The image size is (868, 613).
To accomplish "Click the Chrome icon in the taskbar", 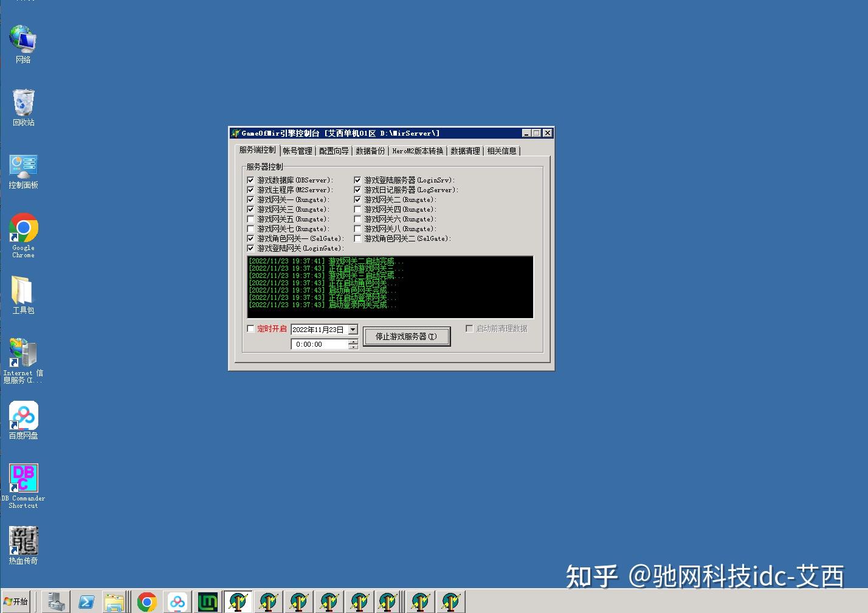I will click(146, 602).
